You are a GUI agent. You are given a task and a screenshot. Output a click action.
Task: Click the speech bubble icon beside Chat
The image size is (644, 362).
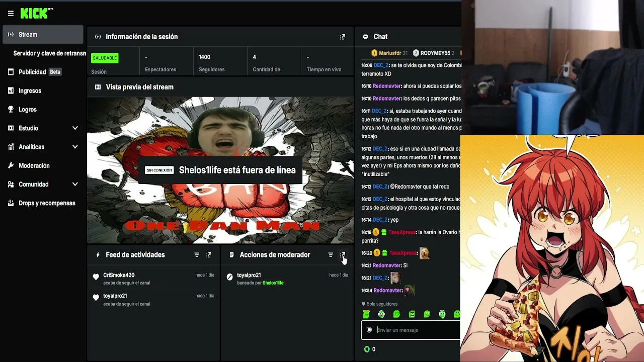[x=366, y=37]
